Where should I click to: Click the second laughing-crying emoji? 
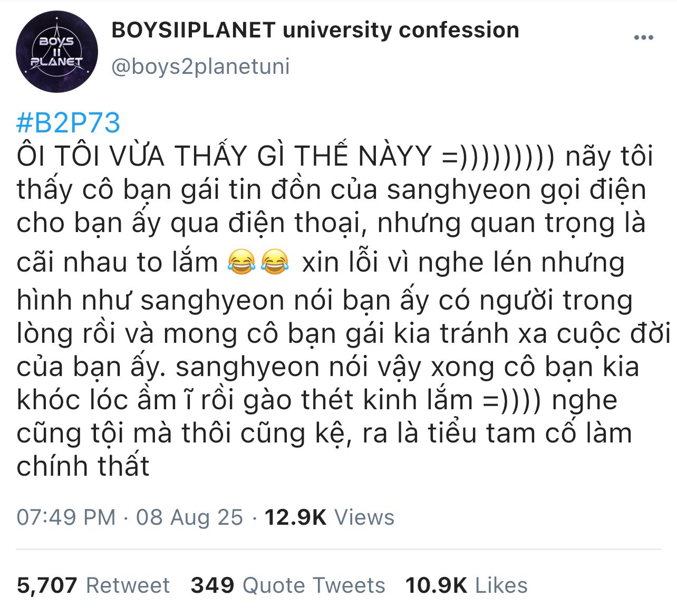point(275,262)
